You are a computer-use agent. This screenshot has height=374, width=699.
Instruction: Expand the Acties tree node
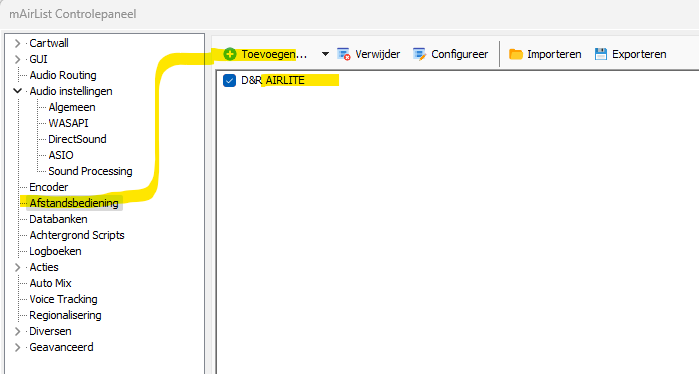(17, 267)
